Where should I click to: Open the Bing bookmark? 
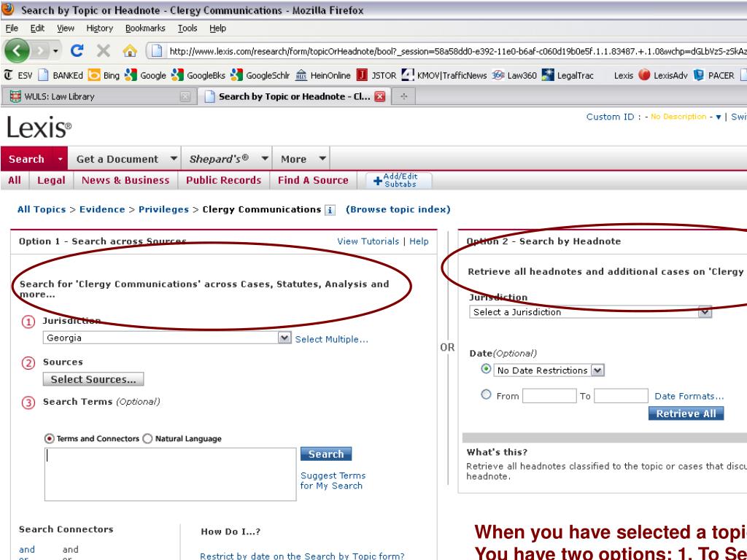tap(104, 75)
